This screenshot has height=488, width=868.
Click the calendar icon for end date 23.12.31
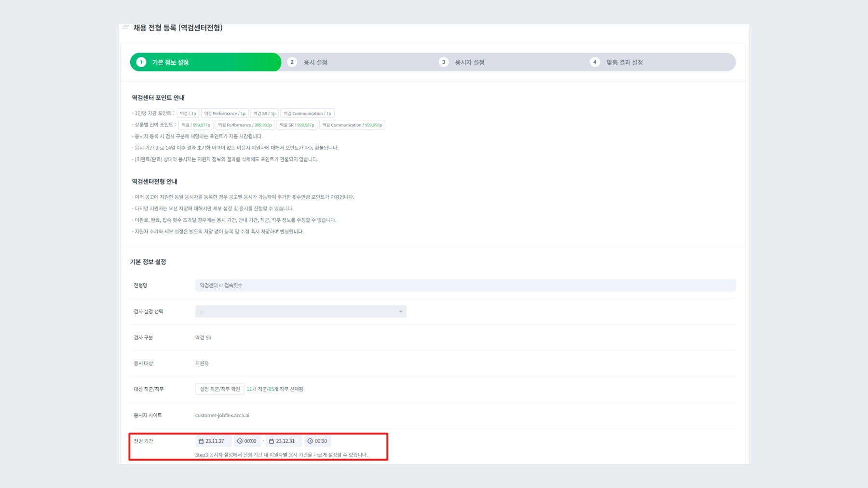[271, 441]
